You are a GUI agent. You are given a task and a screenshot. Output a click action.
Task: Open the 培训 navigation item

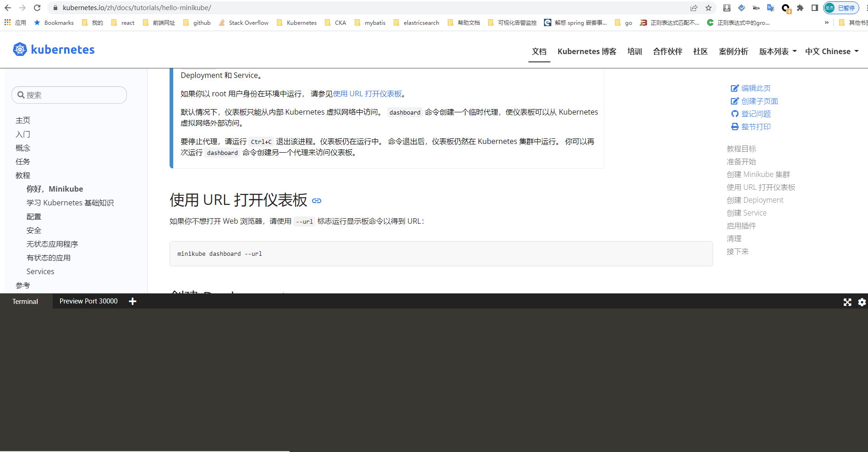tap(635, 51)
